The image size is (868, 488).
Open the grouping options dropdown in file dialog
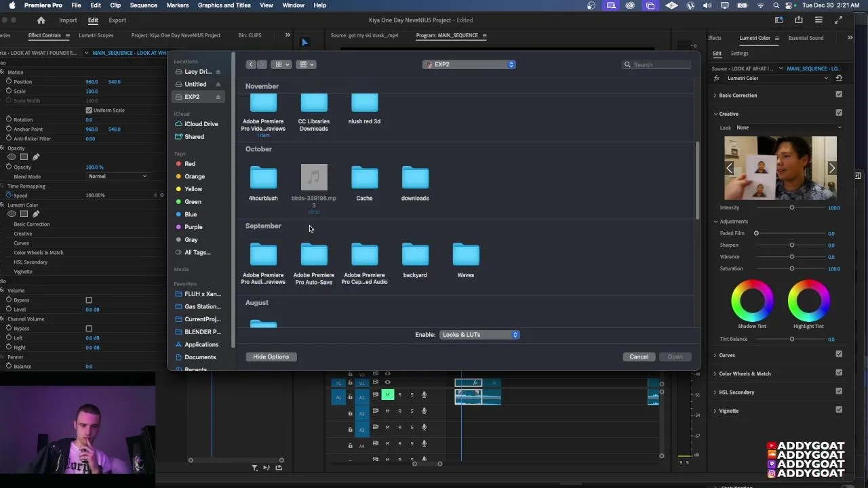306,64
